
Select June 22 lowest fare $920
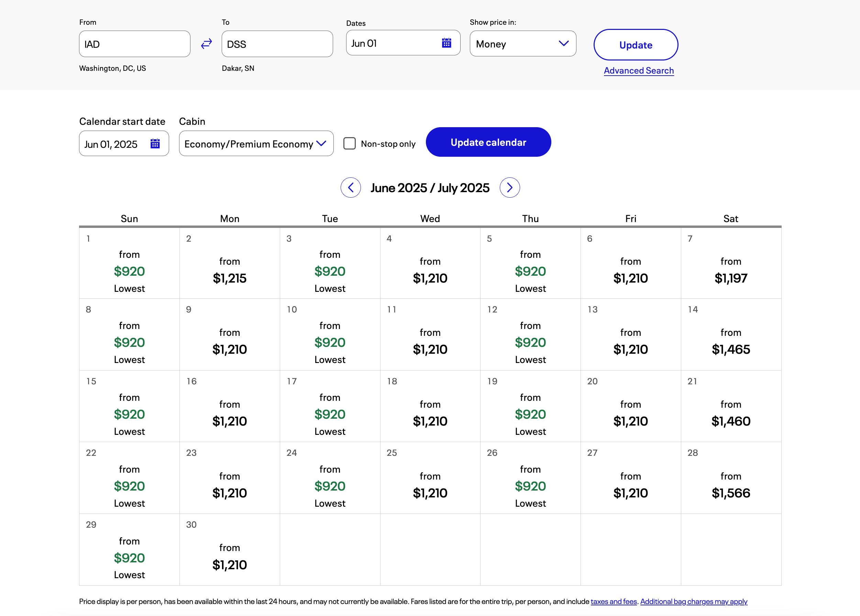(129, 478)
